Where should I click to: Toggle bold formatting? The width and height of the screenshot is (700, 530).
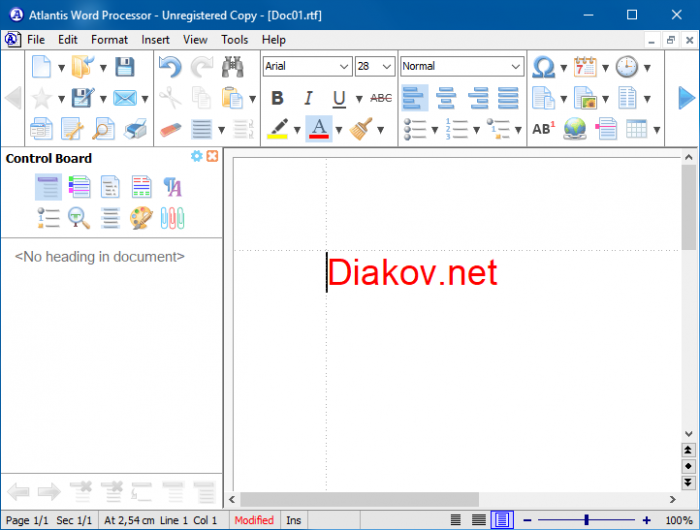click(x=277, y=98)
